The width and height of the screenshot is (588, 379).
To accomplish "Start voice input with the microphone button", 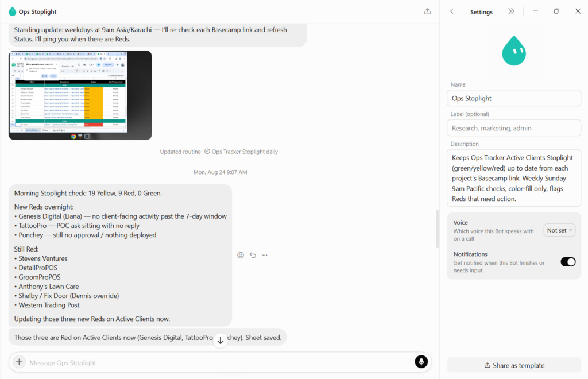I will point(421,362).
